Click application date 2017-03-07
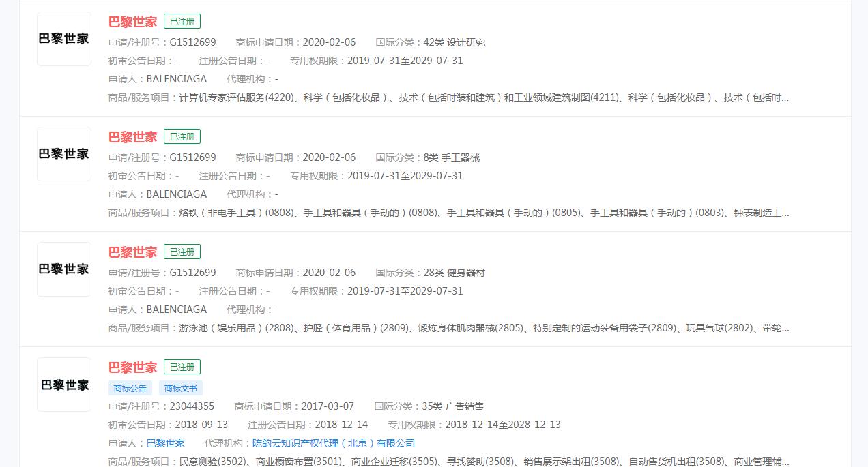Screen dimensions: 868x467 point(328,406)
